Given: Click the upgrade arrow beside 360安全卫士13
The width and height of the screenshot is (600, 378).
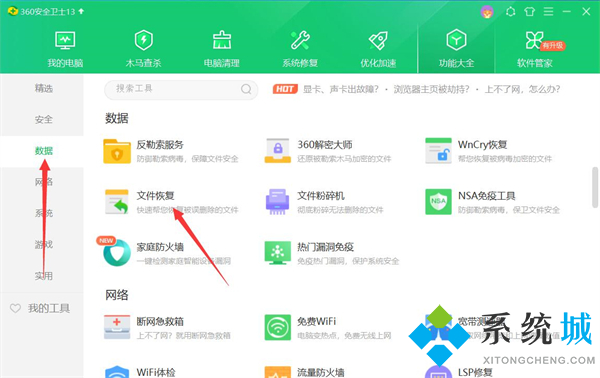Looking at the screenshot, I should [81, 11].
